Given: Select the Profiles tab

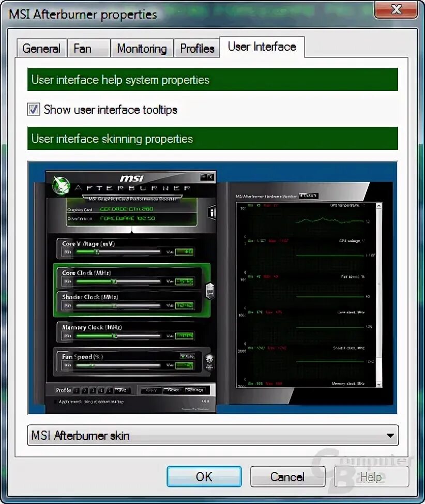Looking at the screenshot, I should [197, 49].
